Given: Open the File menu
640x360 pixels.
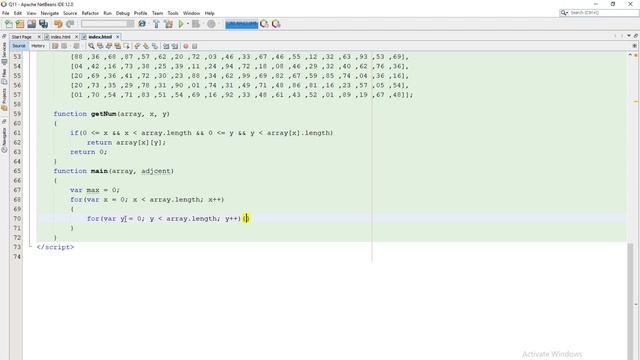Looking at the screenshot, I should 6,13.
